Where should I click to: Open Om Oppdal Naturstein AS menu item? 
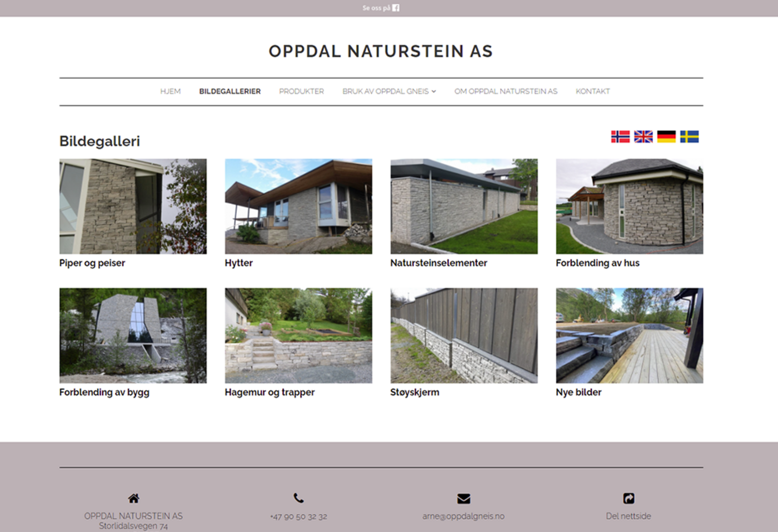[506, 92]
